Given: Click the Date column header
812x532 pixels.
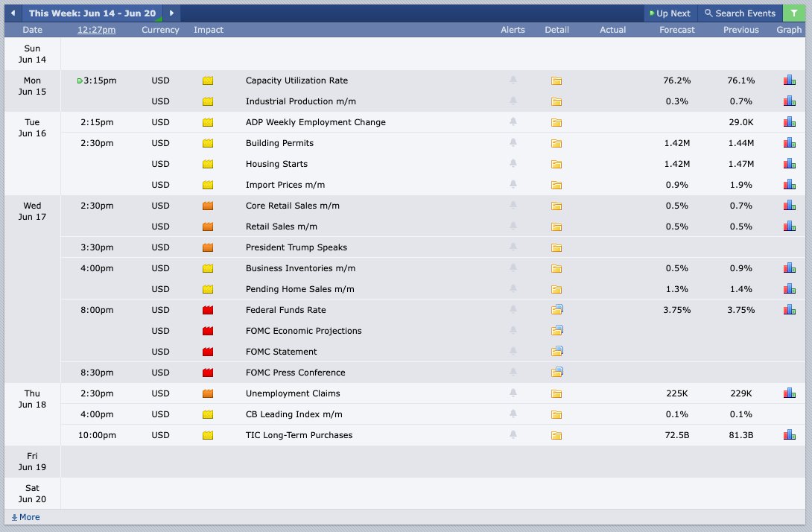Looking at the screenshot, I should (x=32, y=30).
